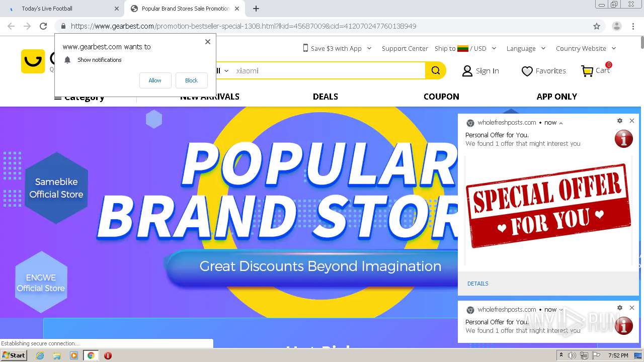This screenshot has width=644, height=362.
Task: Click the page vertical scrollbar thumb
Action: pos(641,43)
